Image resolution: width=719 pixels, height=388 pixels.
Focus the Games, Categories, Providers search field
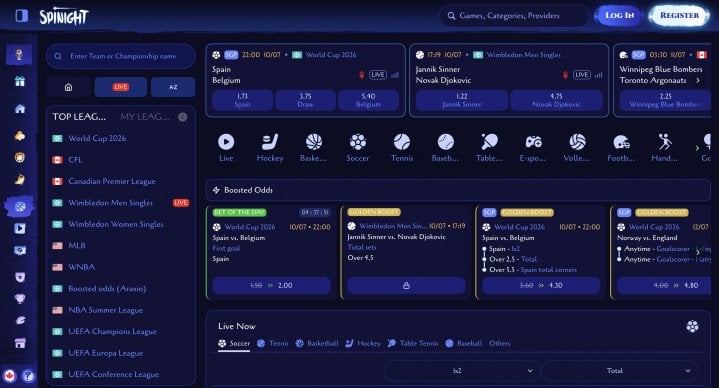(x=514, y=16)
